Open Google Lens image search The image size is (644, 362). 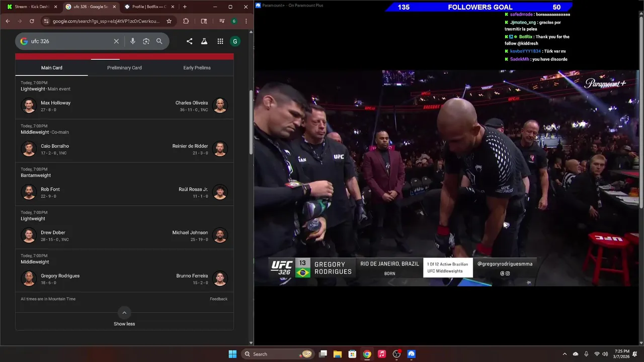(x=146, y=41)
